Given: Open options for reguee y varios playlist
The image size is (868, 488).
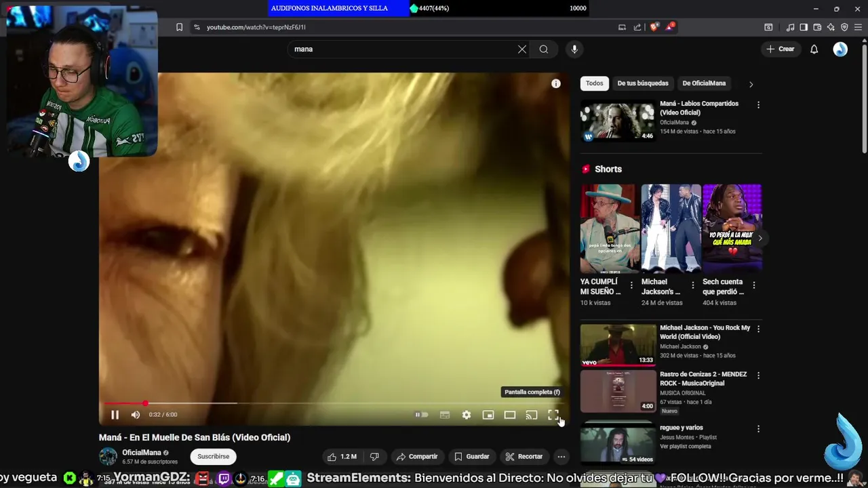Looking at the screenshot, I should [x=758, y=429].
